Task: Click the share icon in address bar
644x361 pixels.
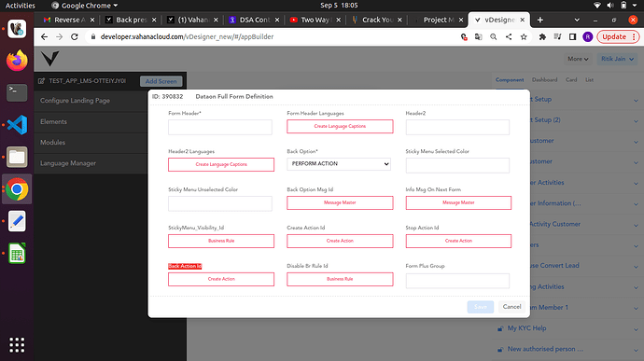Action: click(509, 36)
